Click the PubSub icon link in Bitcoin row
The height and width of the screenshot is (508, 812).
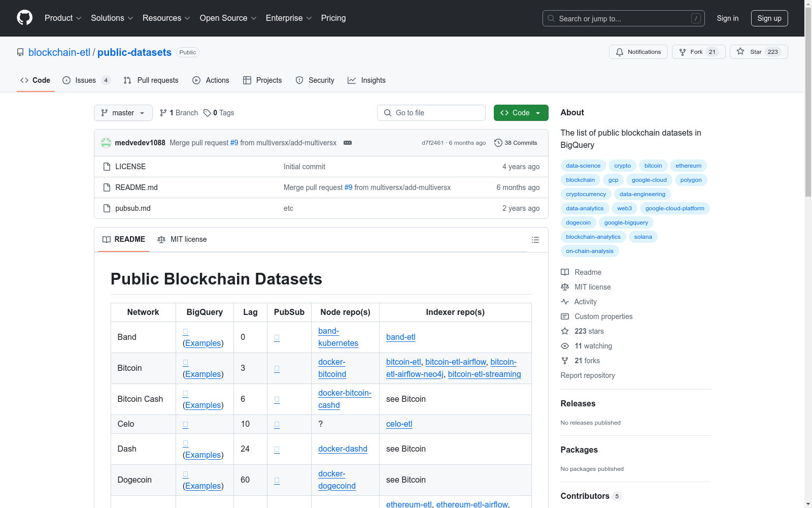(277, 368)
